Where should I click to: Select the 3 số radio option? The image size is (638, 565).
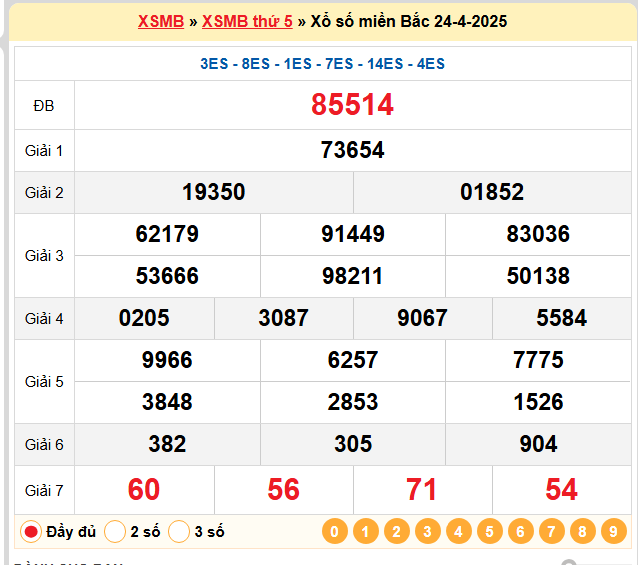point(179,532)
